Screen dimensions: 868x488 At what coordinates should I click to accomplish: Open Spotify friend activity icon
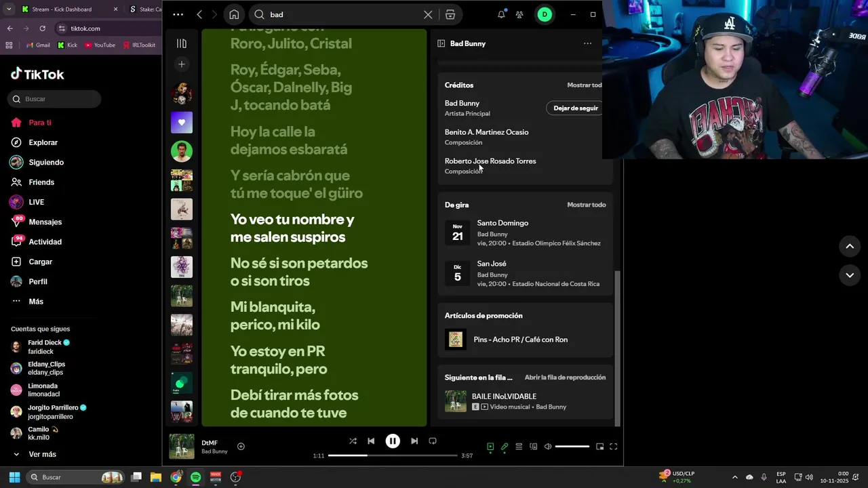click(519, 14)
